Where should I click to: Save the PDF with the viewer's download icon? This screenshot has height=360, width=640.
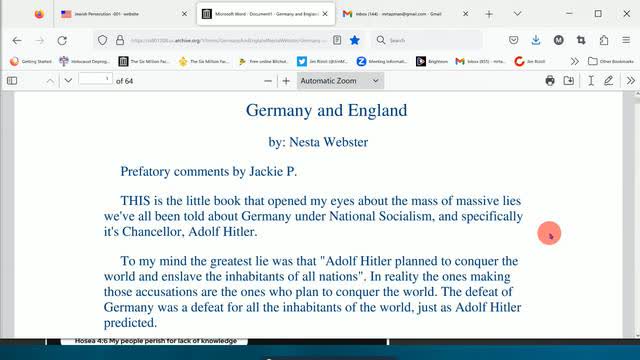(x=569, y=81)
